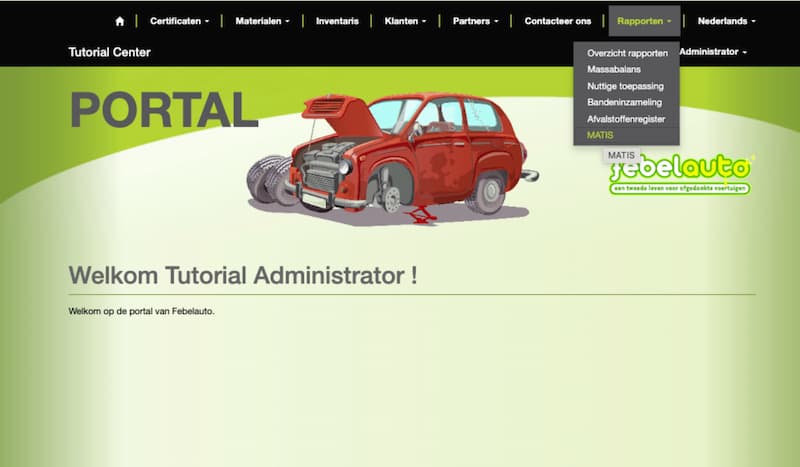Click the Tutorial Center title

pos(109,53)
